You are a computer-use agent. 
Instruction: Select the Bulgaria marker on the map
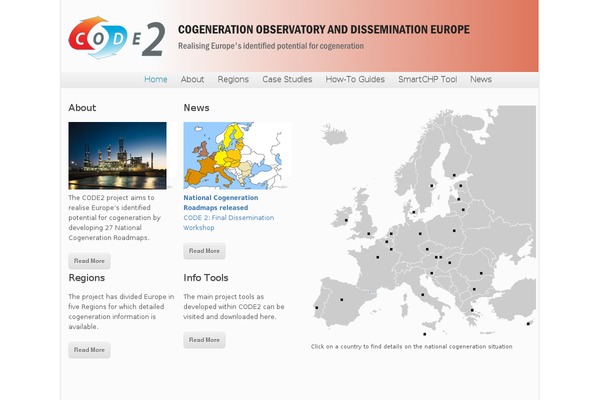(x=474, y=289)
